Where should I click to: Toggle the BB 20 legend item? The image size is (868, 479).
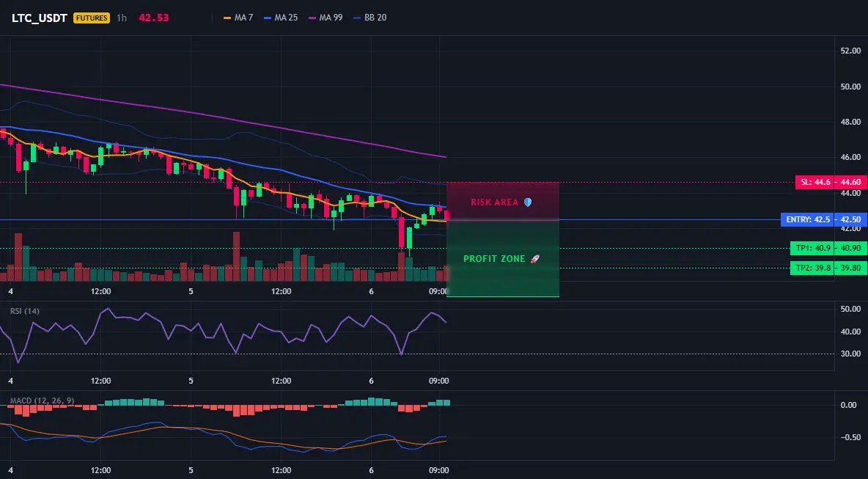369,18
